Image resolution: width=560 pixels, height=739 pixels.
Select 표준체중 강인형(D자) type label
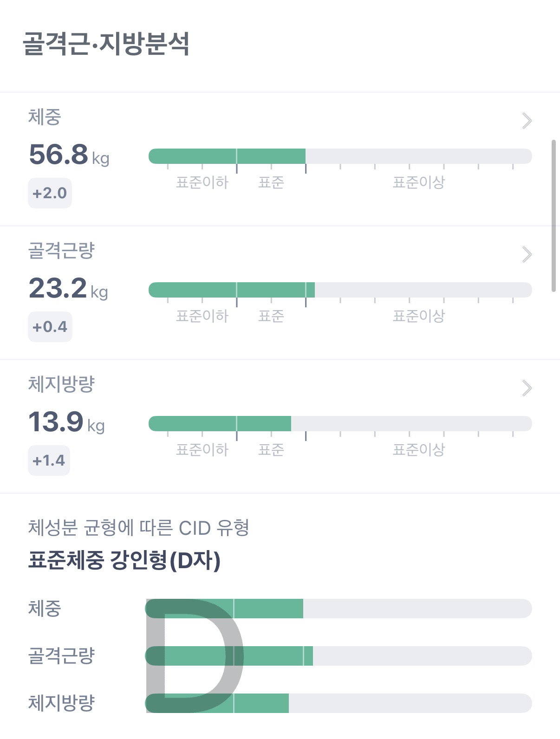(x=124, y=560)
